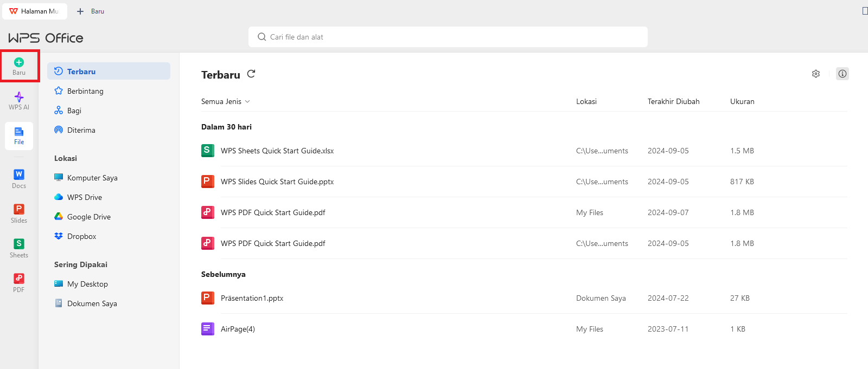The height and width of the screenshot is (369, 868).
Task: Open WPS Sheets Quick Start Guide.xlsx
Action: click(277, 151)
